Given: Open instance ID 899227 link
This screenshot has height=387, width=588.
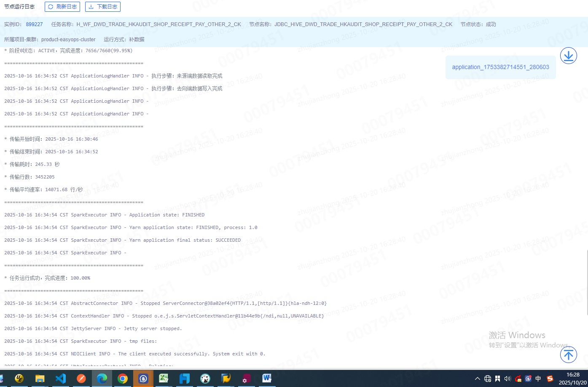Looking at the screenshot, I should point(34,24).
